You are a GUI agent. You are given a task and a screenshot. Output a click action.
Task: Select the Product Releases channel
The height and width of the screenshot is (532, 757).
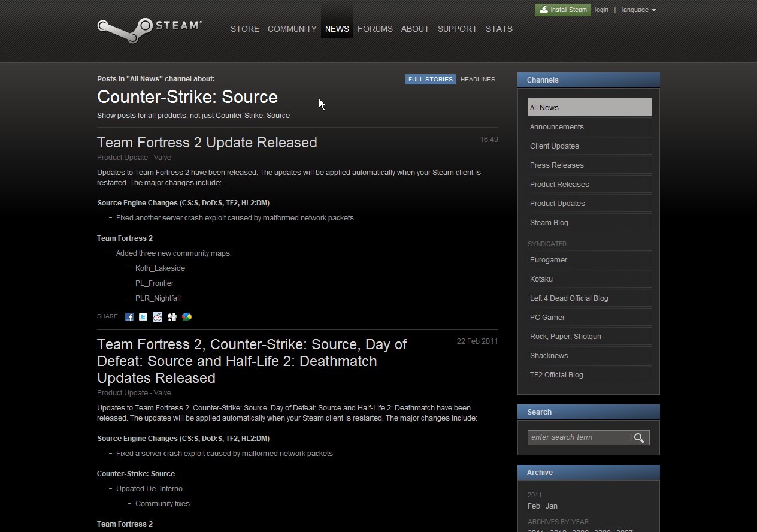[590, 185]
